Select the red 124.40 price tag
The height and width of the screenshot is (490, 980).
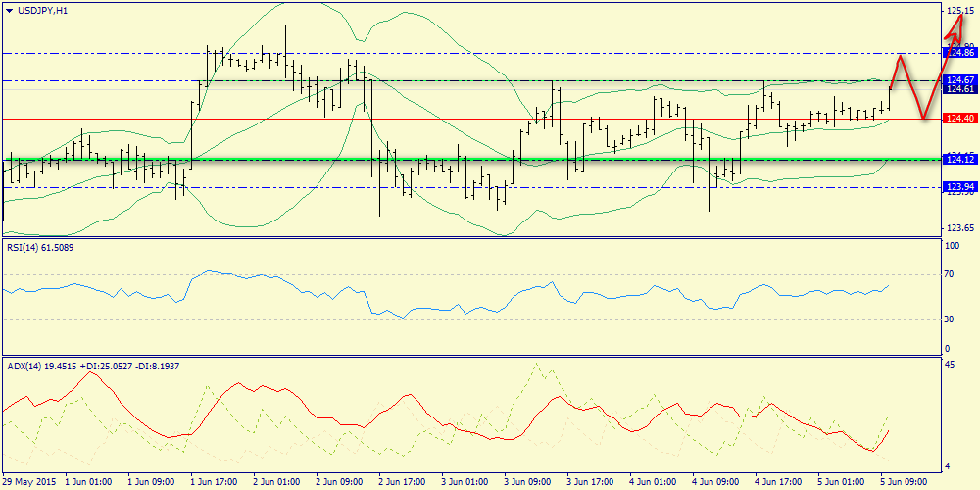click(959, 119)
